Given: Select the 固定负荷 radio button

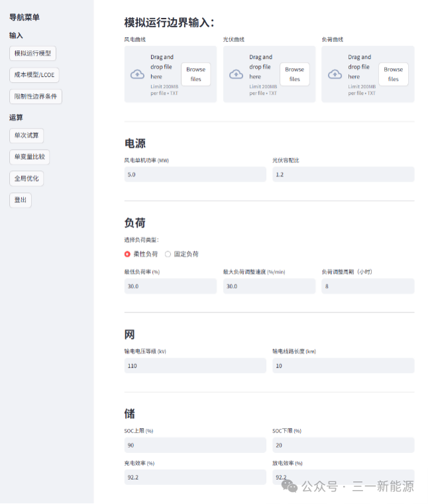Looking at the screenshot, I should click(x=168, y=254).
